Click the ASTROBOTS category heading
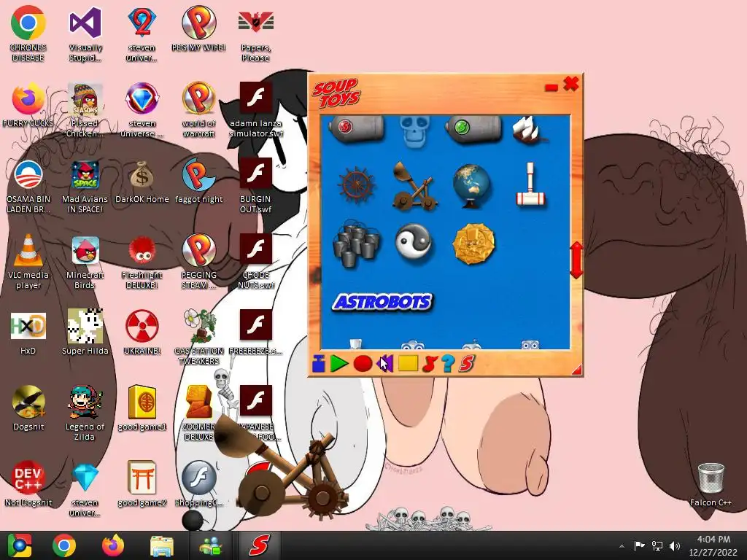Viewport: 747px width, 560px height. click(382, 302)
